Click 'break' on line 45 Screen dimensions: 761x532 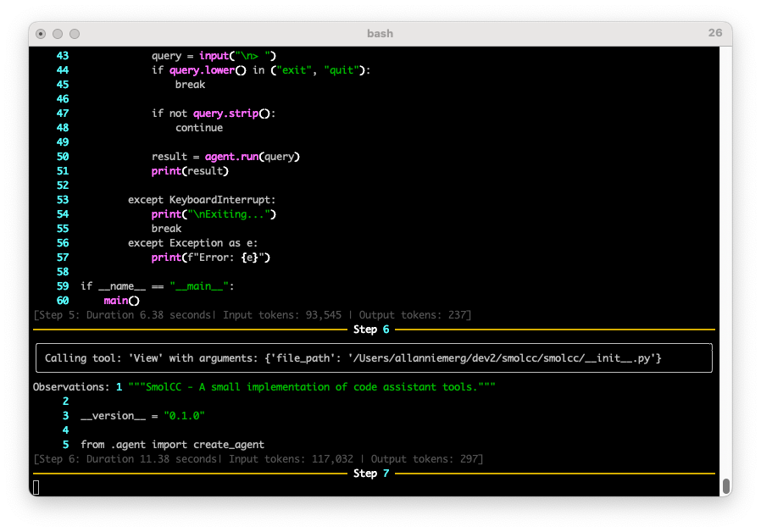tap(190, 85)
